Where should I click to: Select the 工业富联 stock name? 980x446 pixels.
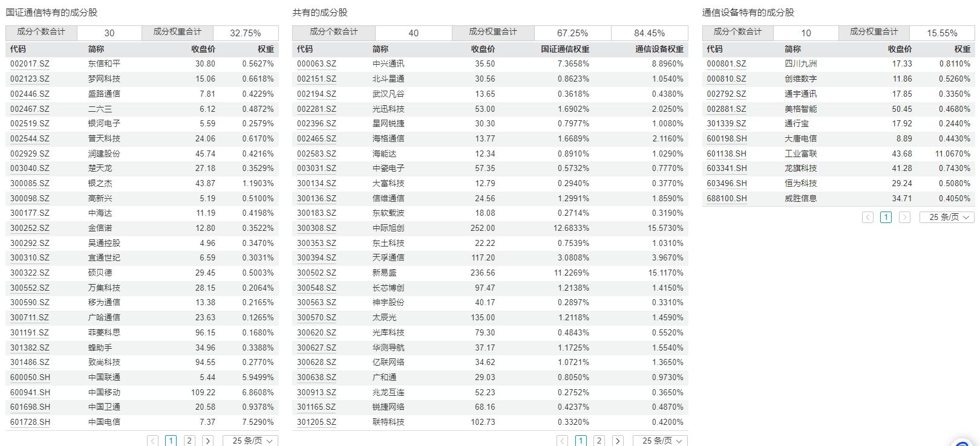click(800, 154)
